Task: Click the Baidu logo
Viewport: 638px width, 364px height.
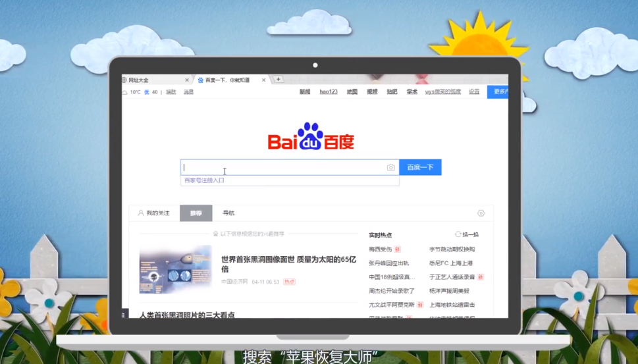Action: click(311, 136)
